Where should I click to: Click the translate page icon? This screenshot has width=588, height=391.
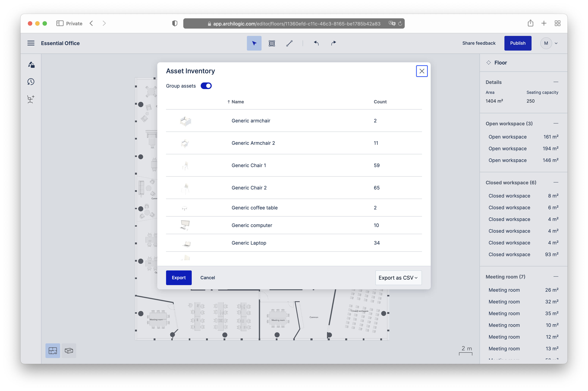(392, 23)
